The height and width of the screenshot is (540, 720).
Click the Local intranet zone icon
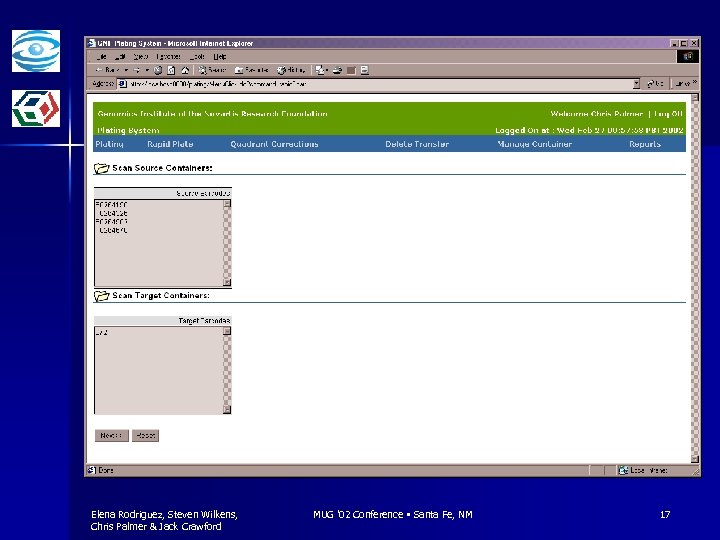click(x=623, y=470)
